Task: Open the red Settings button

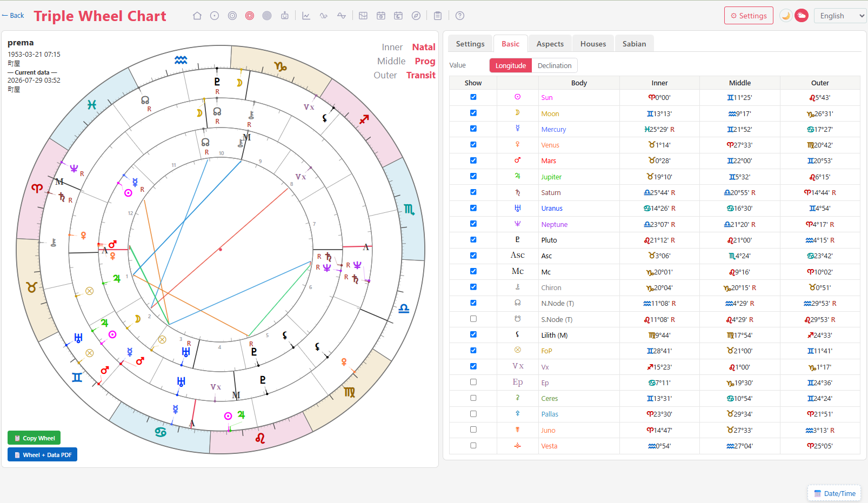Action: 749,16
